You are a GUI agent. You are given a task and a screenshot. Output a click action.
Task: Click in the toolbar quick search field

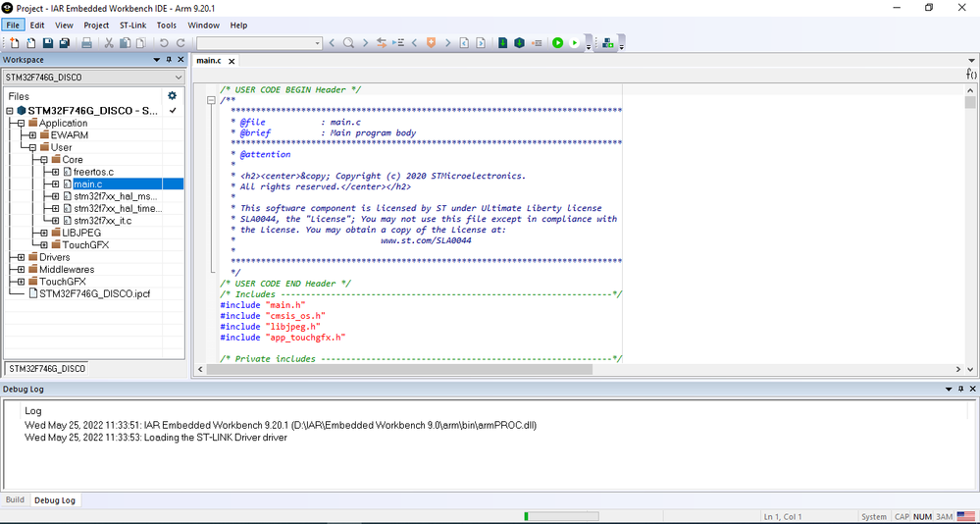(x=254, y=43)
